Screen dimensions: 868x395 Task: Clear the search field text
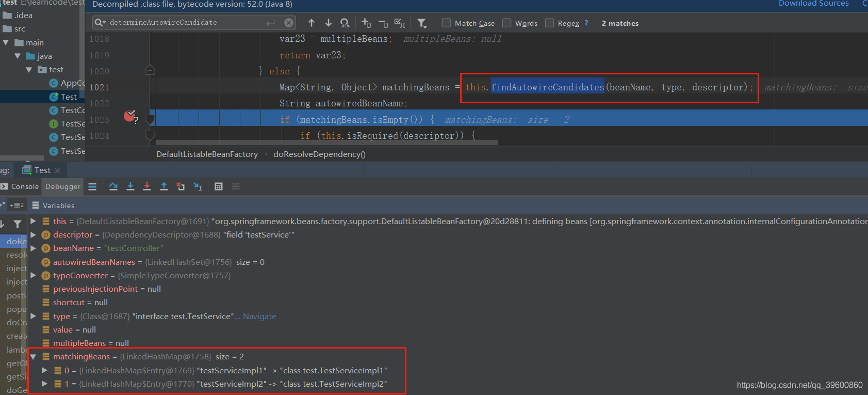(289, 23)
